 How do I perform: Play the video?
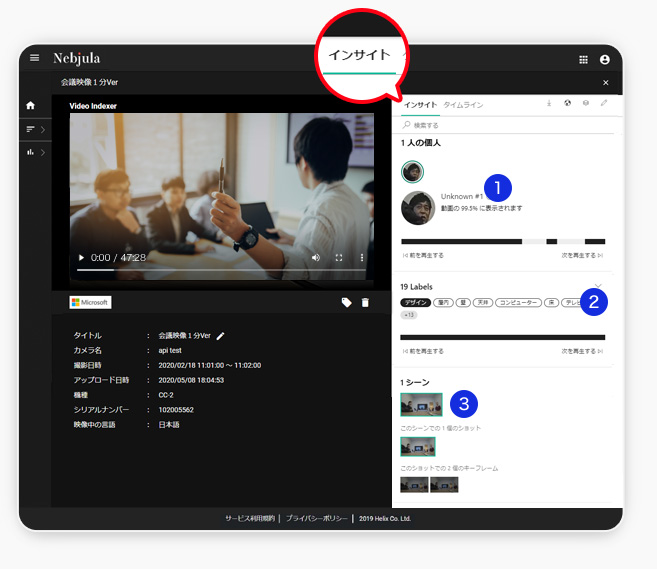pyautogui.click(x=81, y=257)
